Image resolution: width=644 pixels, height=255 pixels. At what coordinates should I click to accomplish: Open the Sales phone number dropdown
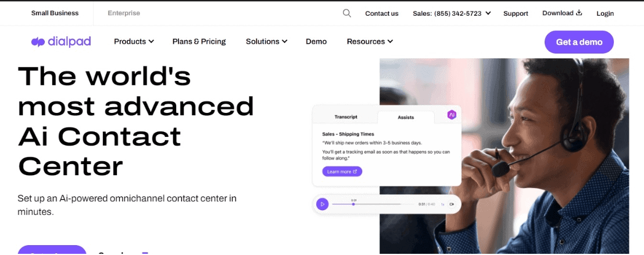click(x=452, y=13)
